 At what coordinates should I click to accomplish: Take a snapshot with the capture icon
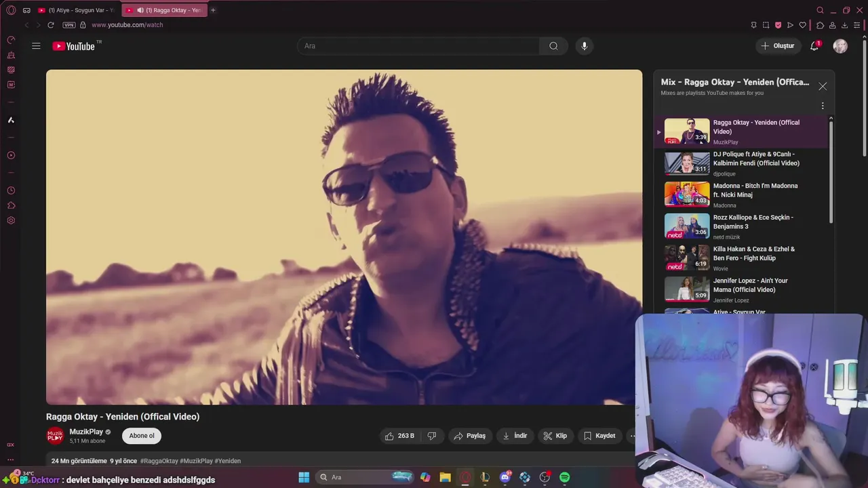[766, 25]
